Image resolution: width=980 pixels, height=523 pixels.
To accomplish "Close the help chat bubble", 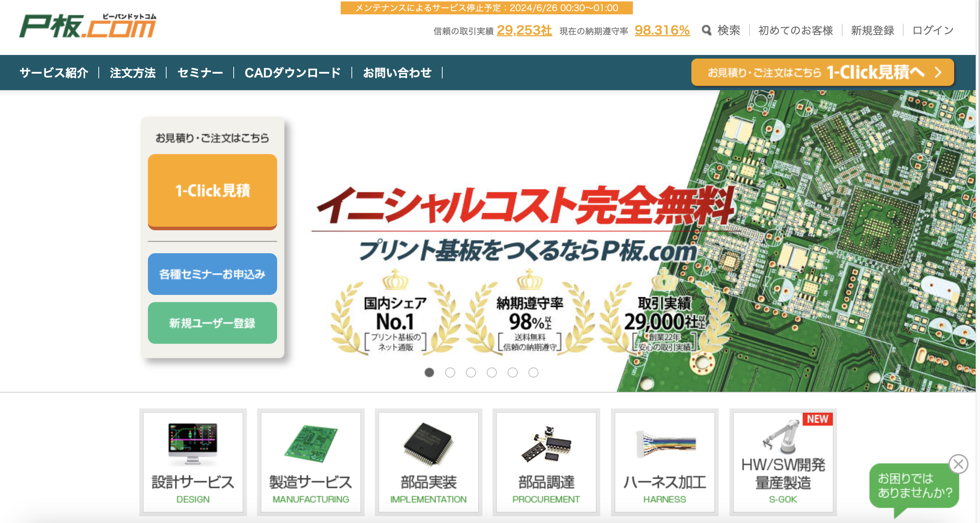I will 958,464.
